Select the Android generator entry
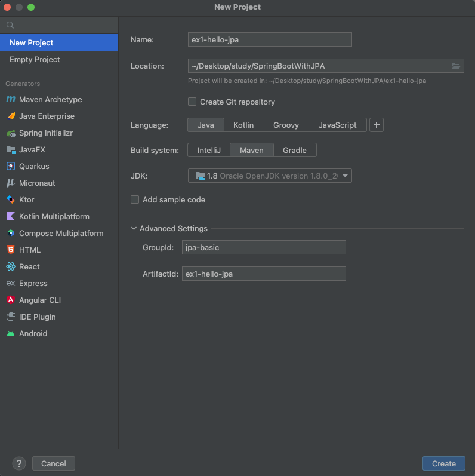 (59, 334)
